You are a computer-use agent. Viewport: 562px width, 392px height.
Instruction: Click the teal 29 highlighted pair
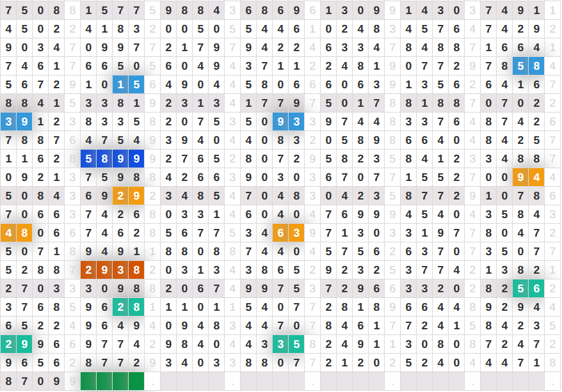(16, 344)
